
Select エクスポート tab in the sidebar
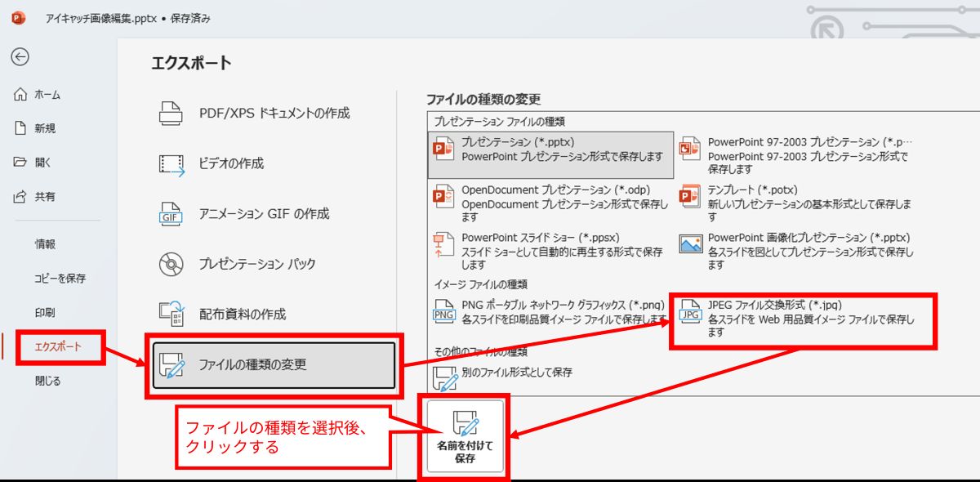click(58, 347)
